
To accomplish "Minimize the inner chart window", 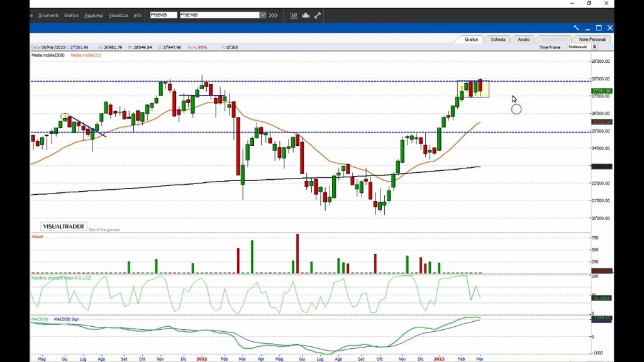I will [x=587, y=28].
